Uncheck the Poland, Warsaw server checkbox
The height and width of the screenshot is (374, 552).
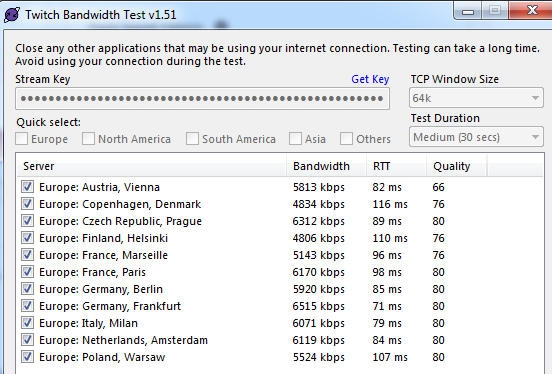27,357
